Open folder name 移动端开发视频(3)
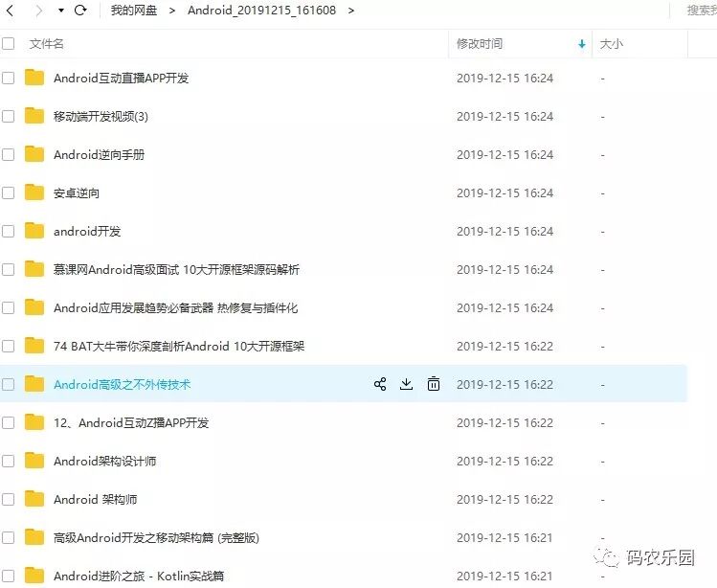Viewport: 717px width, 588px height. click(x=101, y=116)
